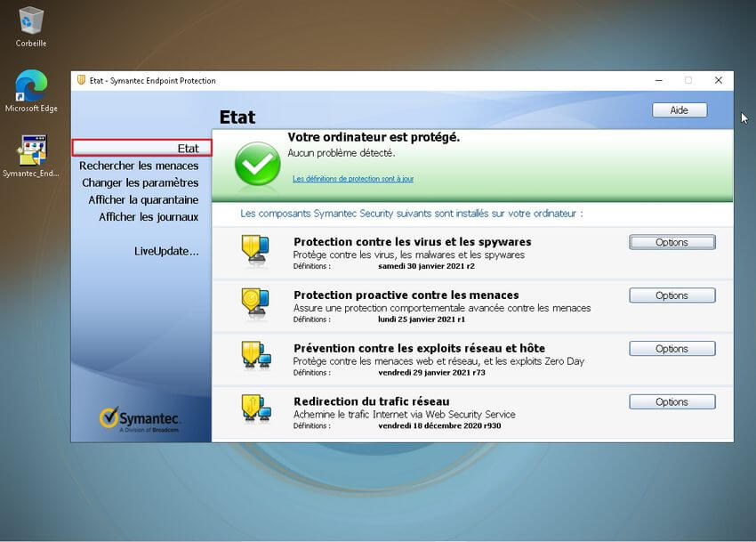Show Afficher les journaux
Image resolution: width=756 pixels, height=542 pixels.
(149, 217)
